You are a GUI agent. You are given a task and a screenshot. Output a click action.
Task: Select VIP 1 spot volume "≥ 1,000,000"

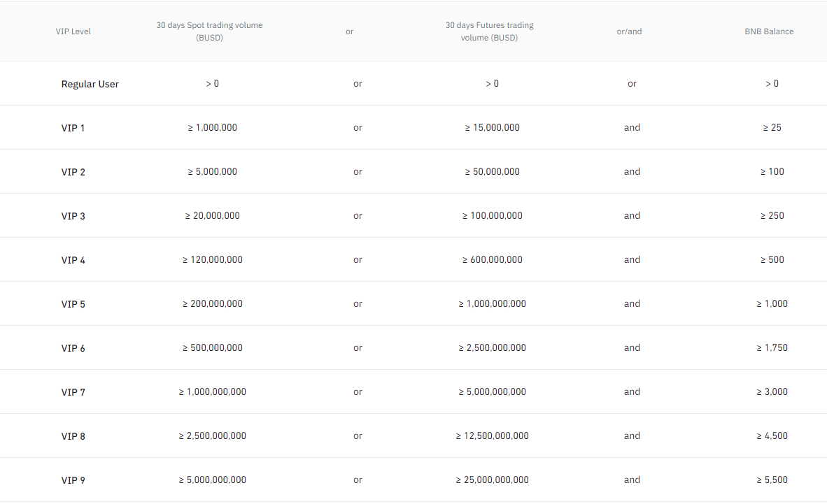coord(213,128)
